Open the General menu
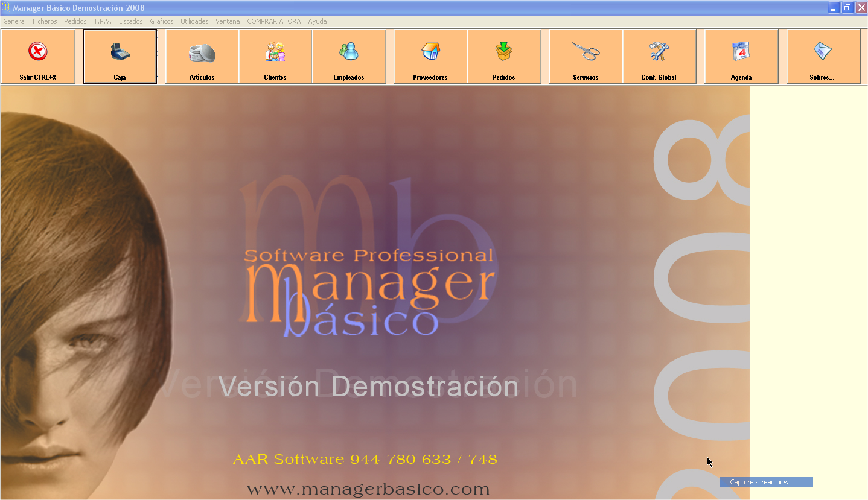This screenshot has height=500, width=868. pos(14,21)
